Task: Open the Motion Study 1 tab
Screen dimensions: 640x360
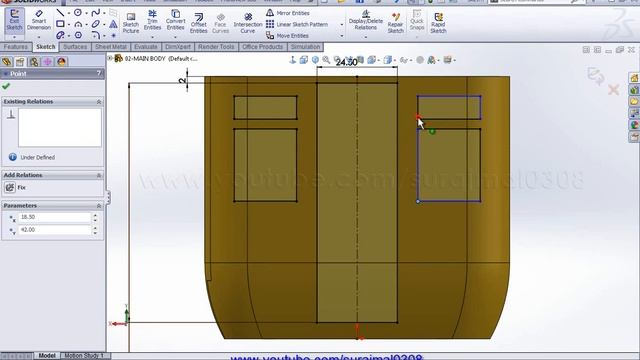Action: tap(84, 356)
